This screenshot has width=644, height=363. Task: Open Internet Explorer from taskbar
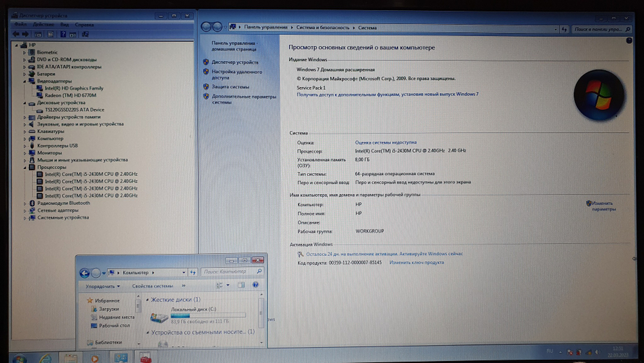click(x=45, y=358)
